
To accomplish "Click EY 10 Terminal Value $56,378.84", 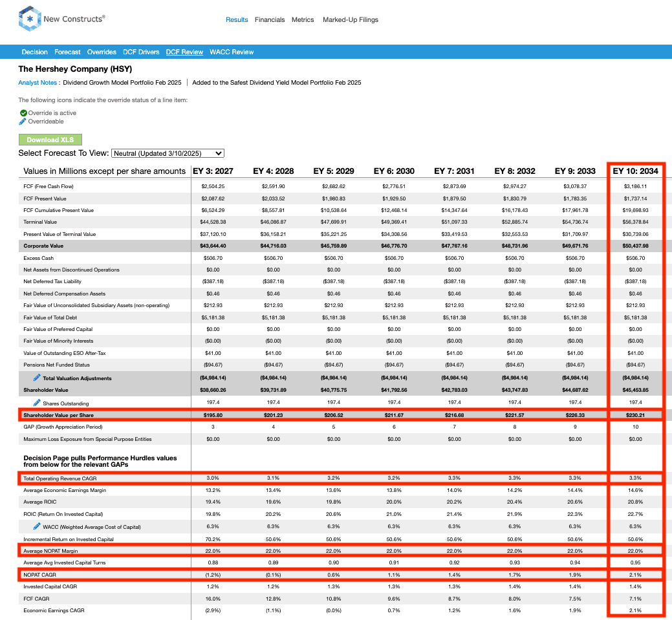I will pos(636,222).
